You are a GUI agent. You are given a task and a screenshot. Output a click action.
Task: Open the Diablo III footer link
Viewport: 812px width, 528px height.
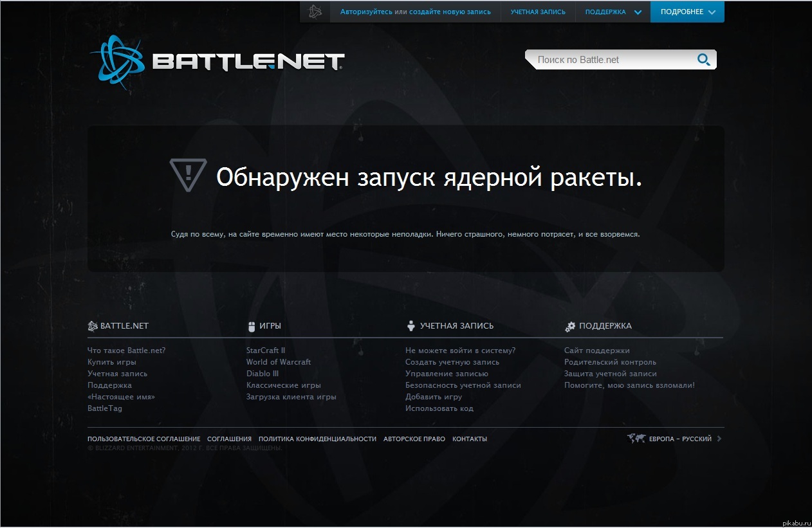click(262, 374)
